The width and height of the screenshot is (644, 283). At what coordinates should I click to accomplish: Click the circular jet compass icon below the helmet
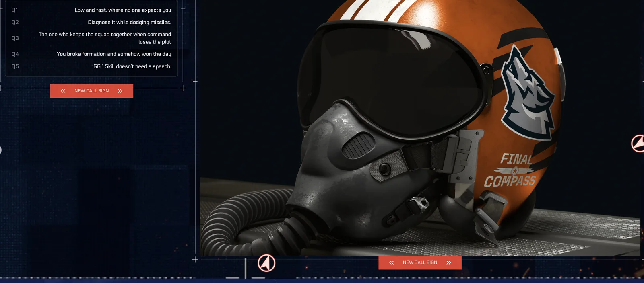[266, 263]
